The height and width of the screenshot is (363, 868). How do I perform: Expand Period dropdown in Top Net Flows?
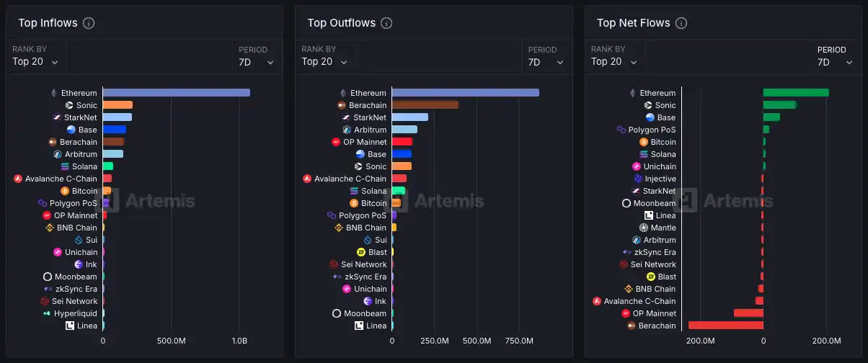(834, 62)
